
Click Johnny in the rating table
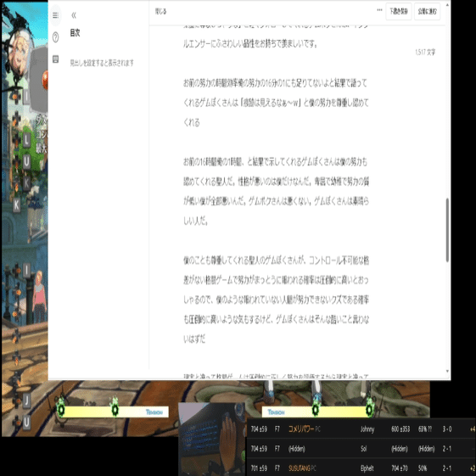point(367,429)
